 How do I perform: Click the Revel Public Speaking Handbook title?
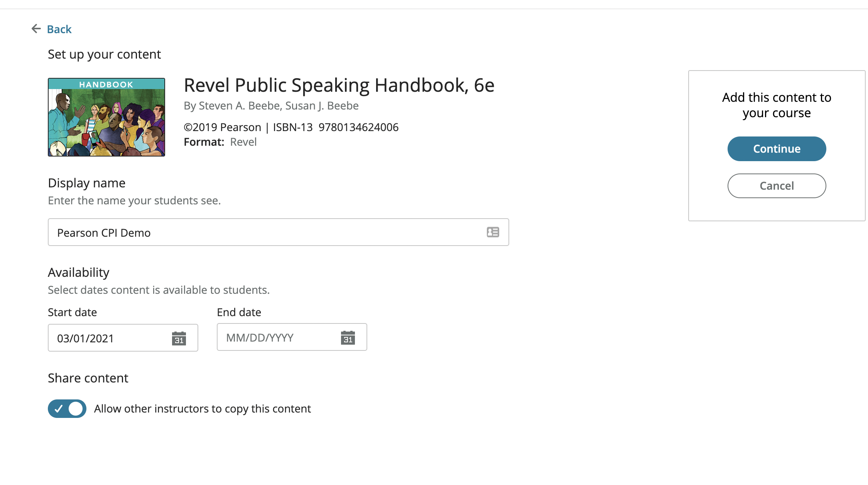(x=339, y=85)
